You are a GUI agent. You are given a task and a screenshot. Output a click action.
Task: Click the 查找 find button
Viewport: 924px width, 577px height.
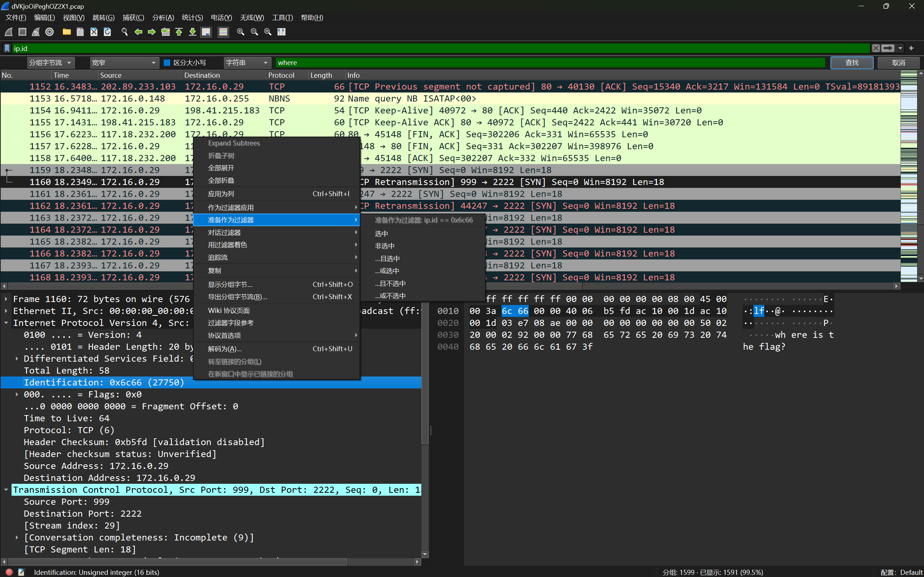[852, 63]
